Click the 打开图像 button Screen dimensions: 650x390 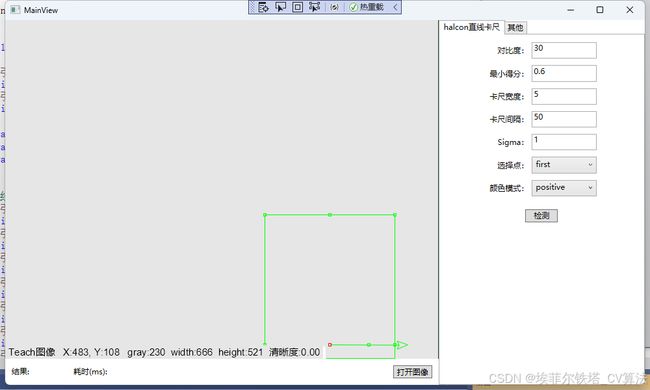(x=412, y=372)
